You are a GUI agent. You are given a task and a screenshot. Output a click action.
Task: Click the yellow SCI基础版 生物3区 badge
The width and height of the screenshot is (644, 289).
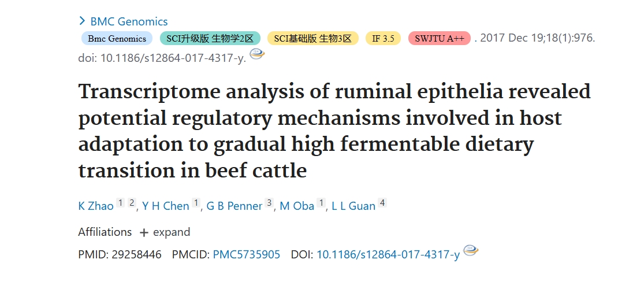point(313,38)
